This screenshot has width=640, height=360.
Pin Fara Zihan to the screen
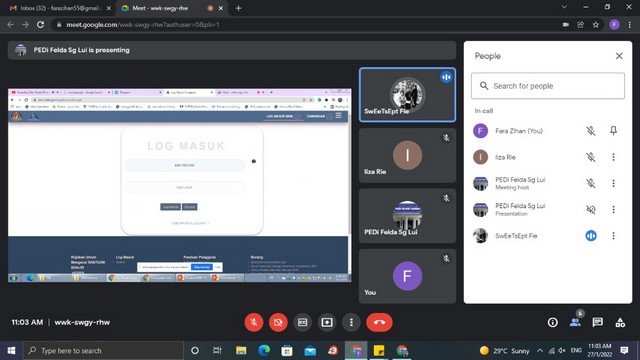click(x=613, y=131)
